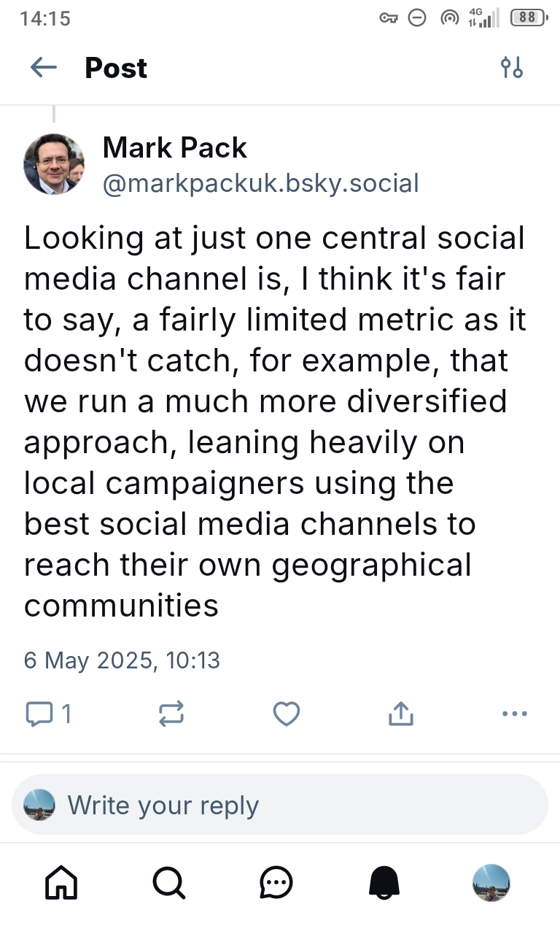Like the post with heart icon
Viewport: 560px width, 934px height.
point(286,714)
